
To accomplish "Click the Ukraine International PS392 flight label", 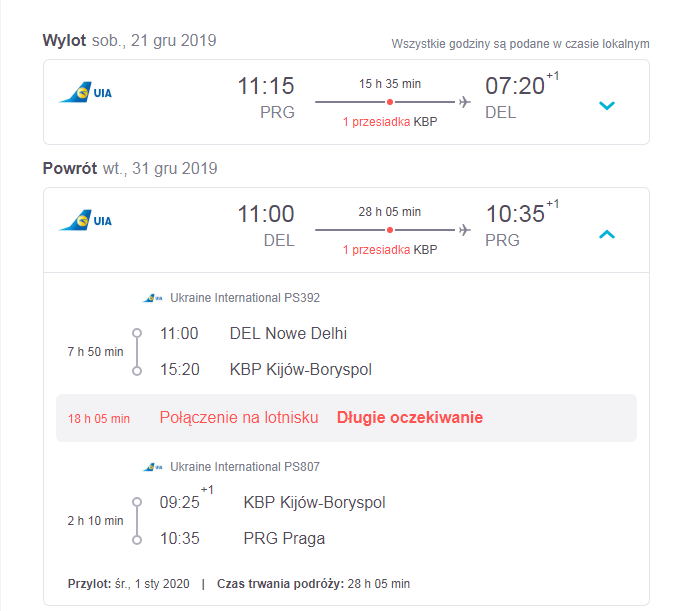I will click(245, 298).
